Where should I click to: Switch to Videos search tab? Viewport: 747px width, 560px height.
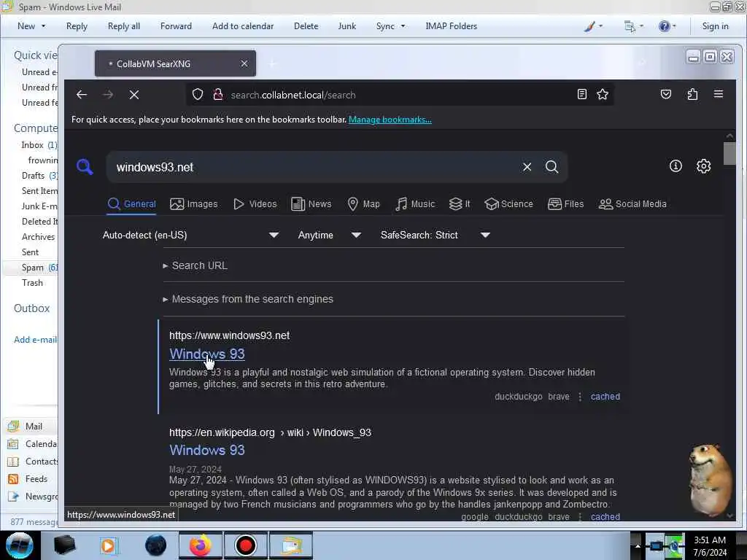coord(255,204)
